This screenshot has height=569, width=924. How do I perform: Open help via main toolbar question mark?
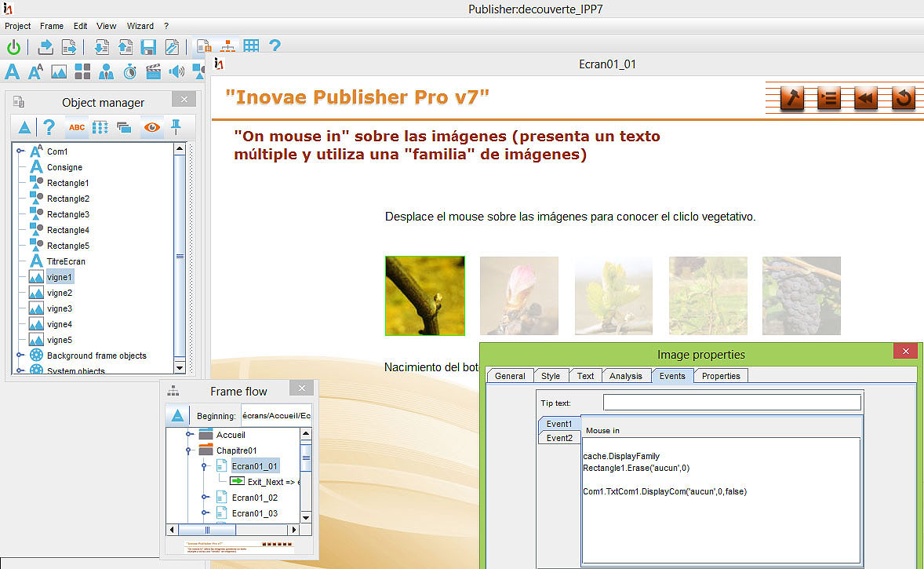click(x=275, y=46)
